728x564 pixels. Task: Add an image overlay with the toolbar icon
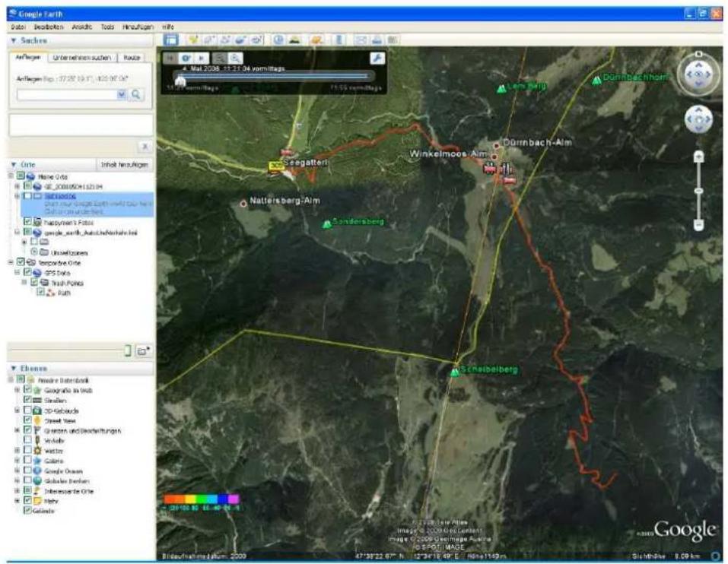coord(241,40)
